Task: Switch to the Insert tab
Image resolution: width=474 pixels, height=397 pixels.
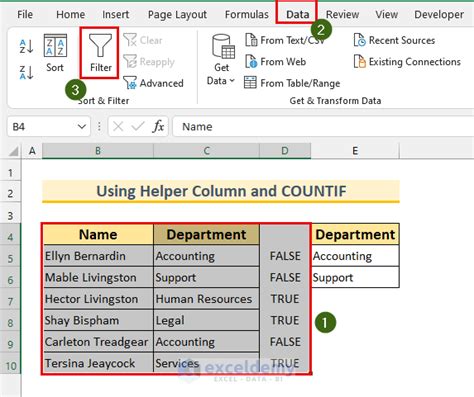Action: [x=115, y=15]
